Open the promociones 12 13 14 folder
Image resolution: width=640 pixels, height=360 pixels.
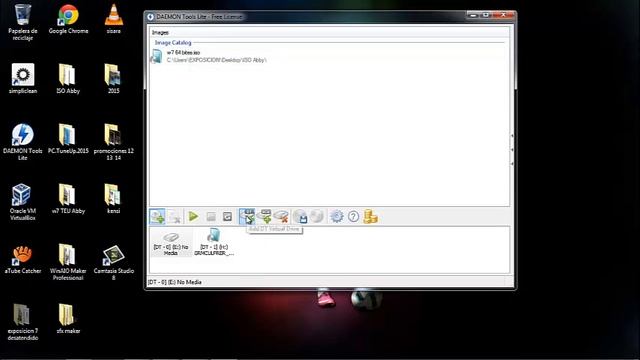pos(113,142)
